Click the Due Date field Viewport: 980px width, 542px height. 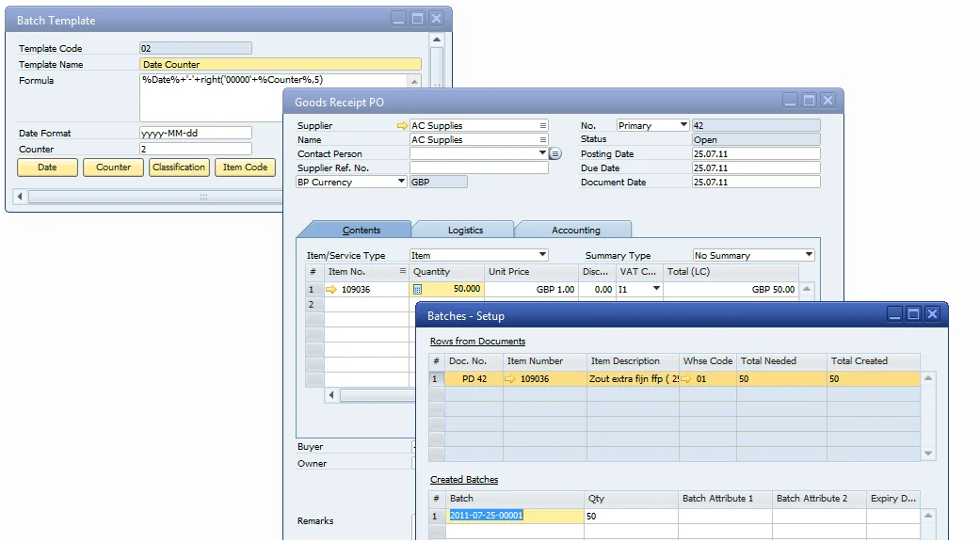point(756,168)
